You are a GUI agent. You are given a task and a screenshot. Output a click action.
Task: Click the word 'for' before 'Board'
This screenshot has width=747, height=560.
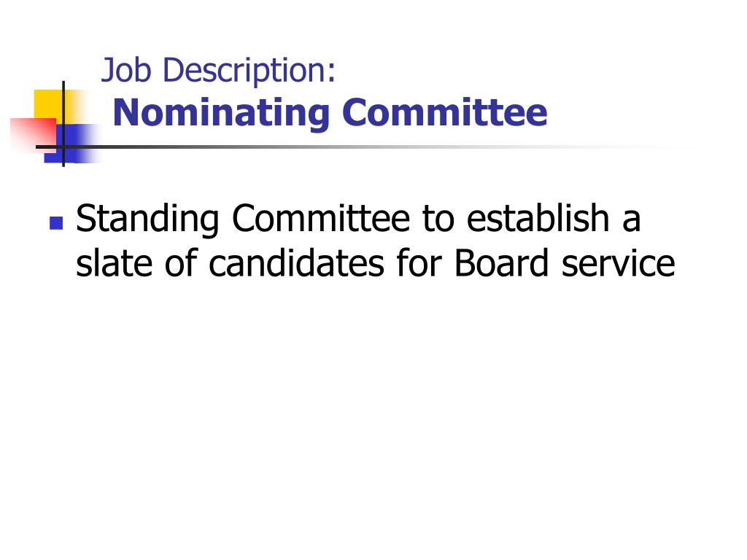pyautogui.click(x=419, y=262)
